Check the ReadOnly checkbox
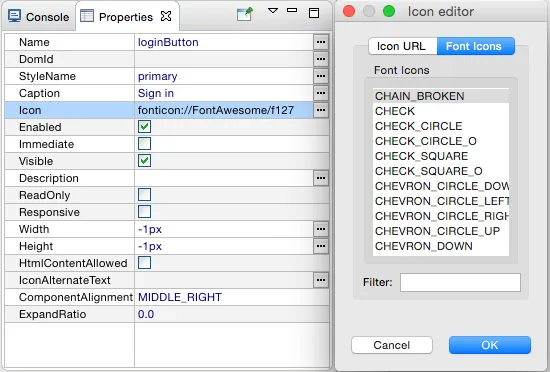This screenshot has width=550, height=372. (145, 195)
